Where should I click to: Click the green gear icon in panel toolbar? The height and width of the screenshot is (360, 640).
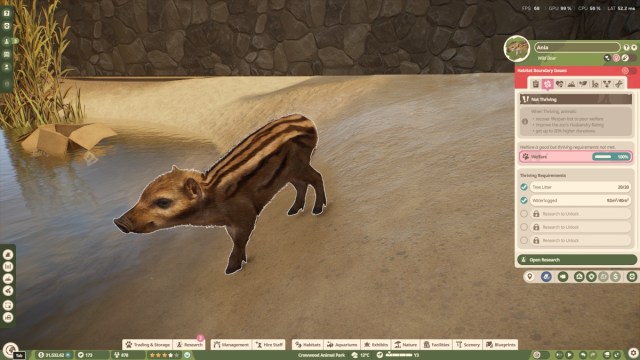coord(591,276)
